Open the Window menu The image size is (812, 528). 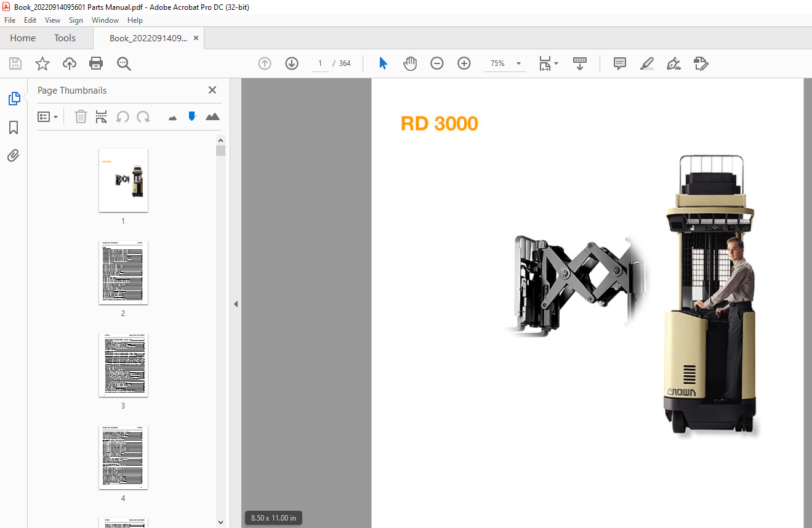coord(105,20)
